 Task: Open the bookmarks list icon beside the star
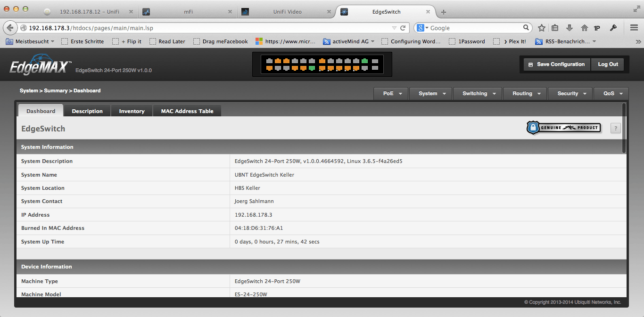[555, 28]
